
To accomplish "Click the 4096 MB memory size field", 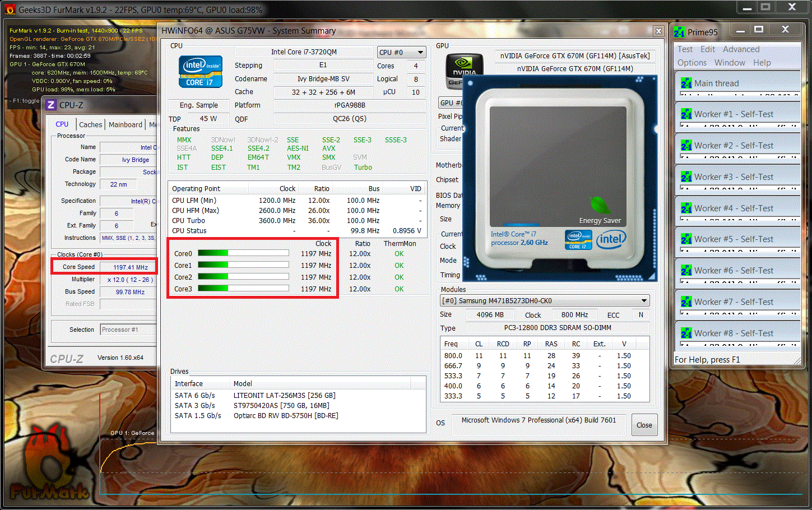I will coord(490,315).
